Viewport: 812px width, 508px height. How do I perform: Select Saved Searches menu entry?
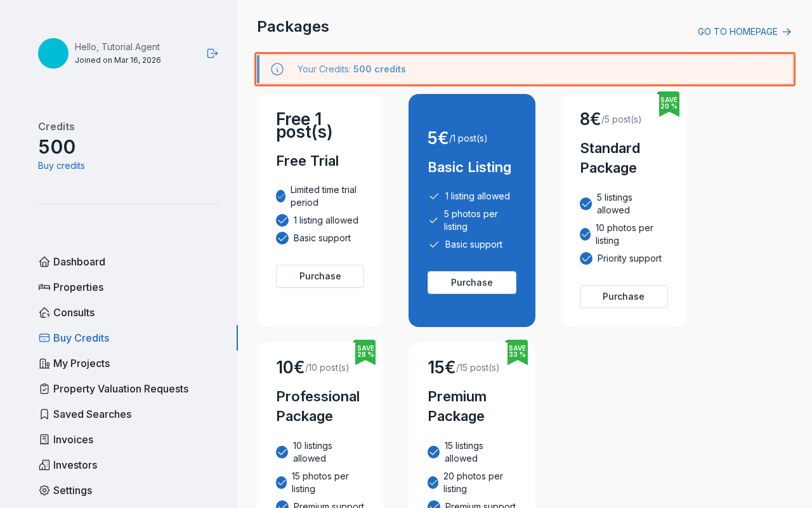pos(91,414)
